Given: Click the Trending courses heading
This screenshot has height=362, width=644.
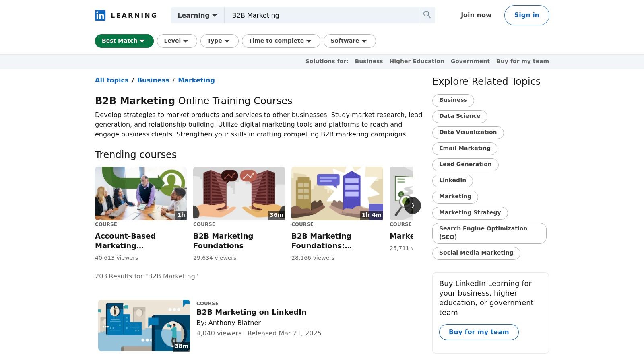Looking at the screenshot, I should 136,155.
